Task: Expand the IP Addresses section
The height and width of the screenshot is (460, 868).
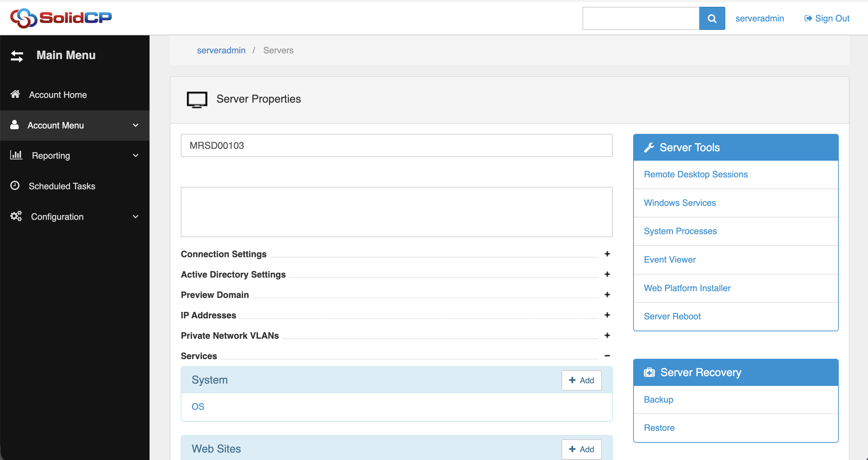Action: click(x=607, y=315)
